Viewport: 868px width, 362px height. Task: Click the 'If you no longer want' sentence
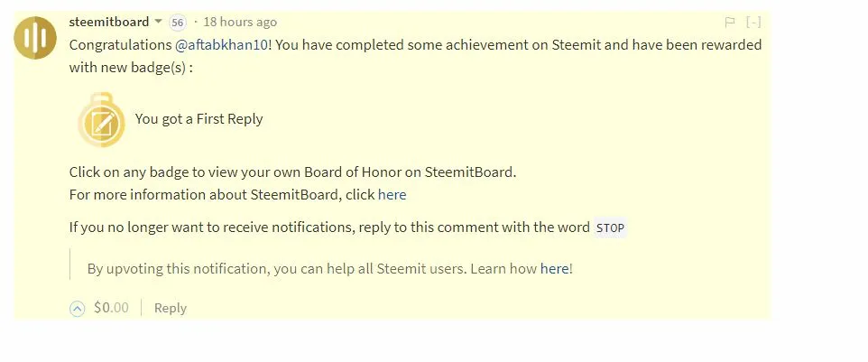click(x=347, y=227)
